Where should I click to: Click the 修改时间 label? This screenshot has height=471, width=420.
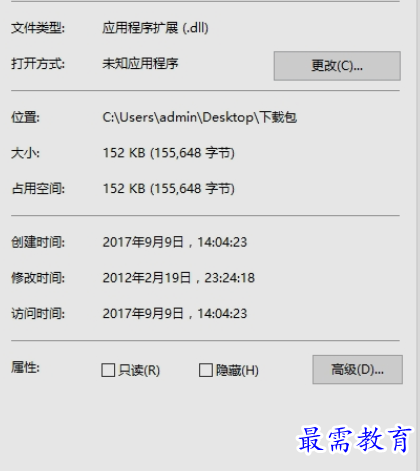click(x=38, y=278)
